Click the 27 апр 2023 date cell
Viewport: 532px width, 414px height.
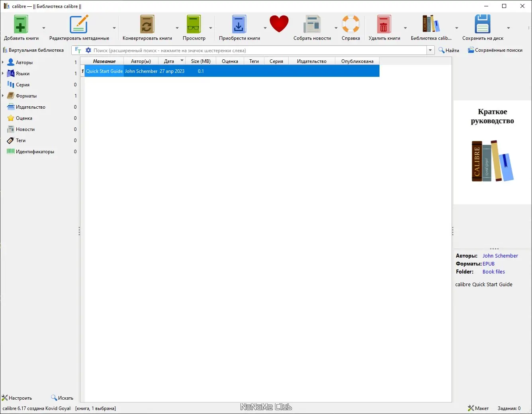[172, 71]
